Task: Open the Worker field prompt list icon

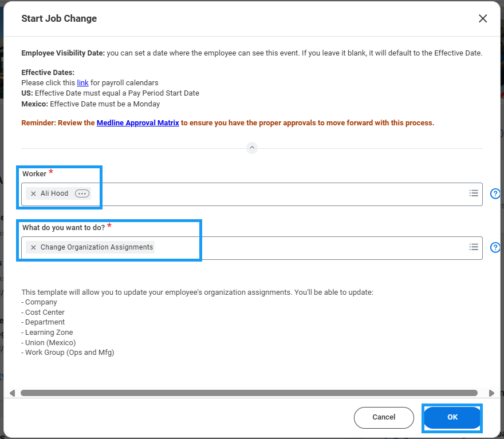Action: [x=474, y=193]
